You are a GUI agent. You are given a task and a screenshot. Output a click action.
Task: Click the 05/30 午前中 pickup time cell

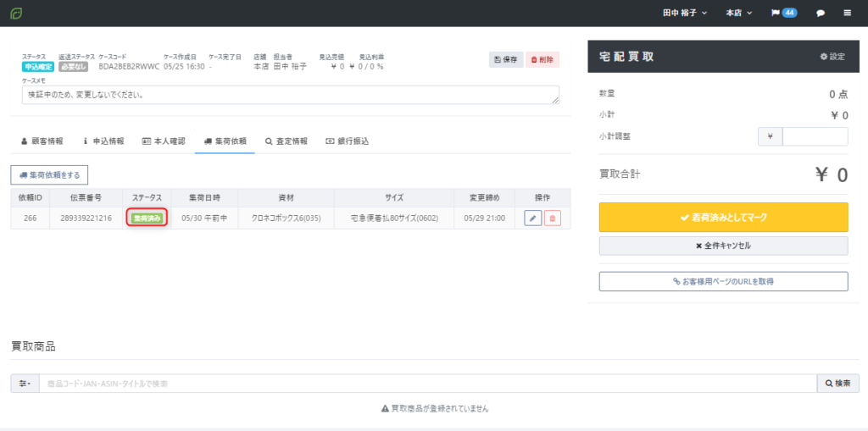tap(204, 218)
